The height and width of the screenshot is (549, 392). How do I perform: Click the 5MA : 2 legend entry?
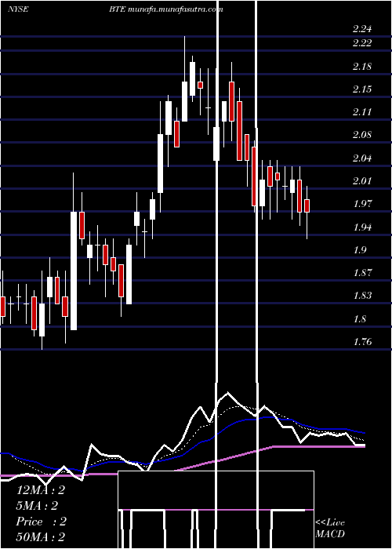point(37,506)
